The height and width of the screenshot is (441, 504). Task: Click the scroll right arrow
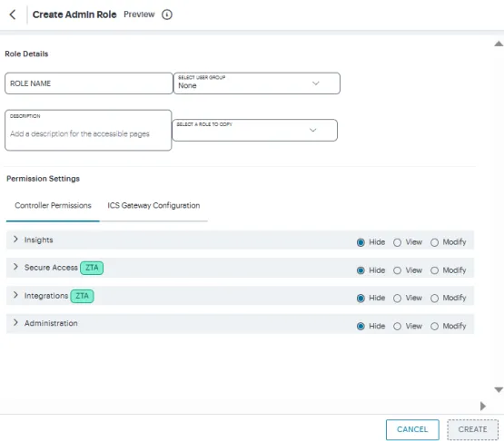point(483,406)
